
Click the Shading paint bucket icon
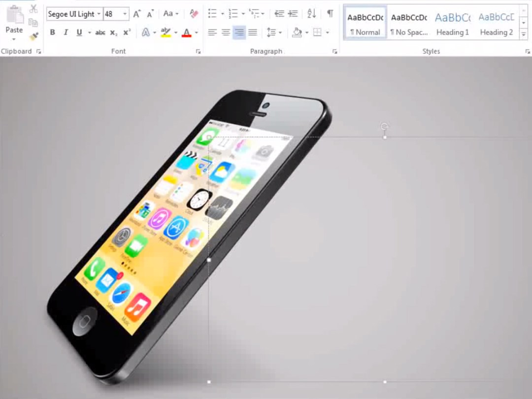coord(297,33)
